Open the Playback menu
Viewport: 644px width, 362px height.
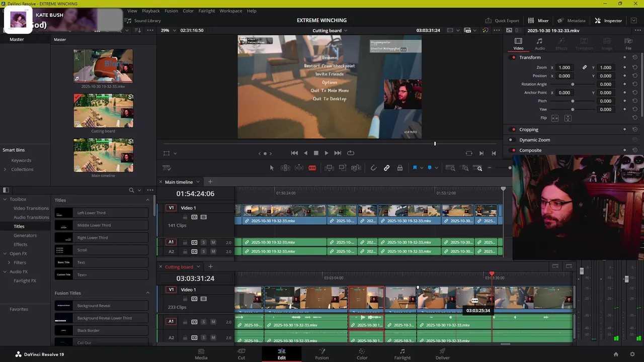(x=150, y=11)
